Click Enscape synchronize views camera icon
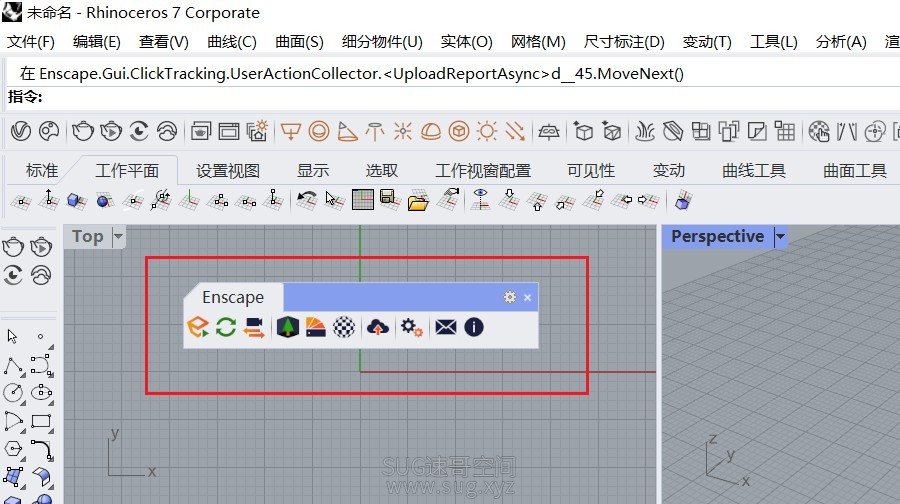900x504 pixels. tap(254, 327)
